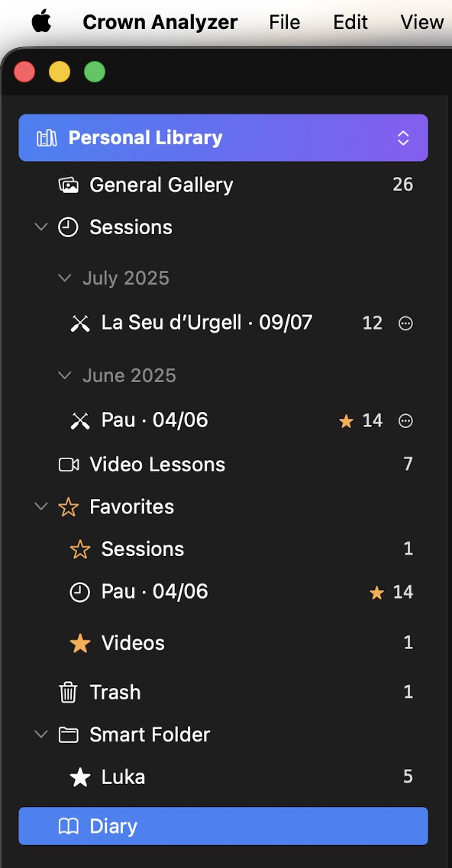
Task: Collapse the June 2025 group
Action: 65,375
